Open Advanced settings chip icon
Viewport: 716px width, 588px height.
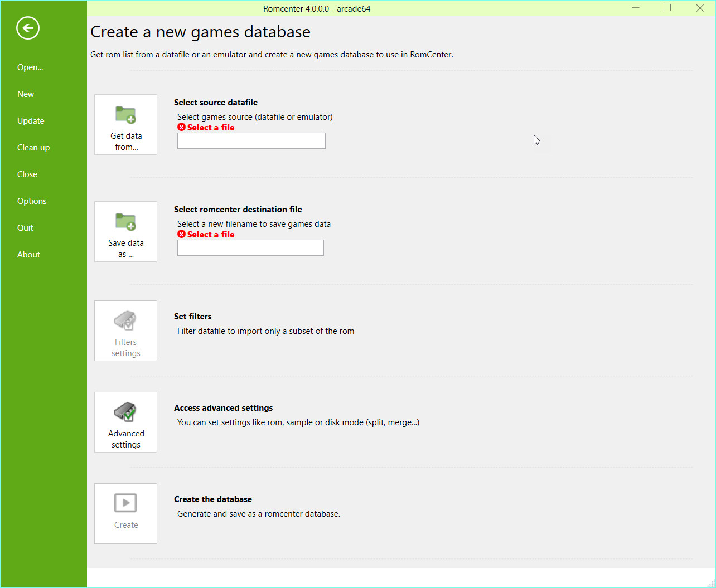(x=125, y=412)
